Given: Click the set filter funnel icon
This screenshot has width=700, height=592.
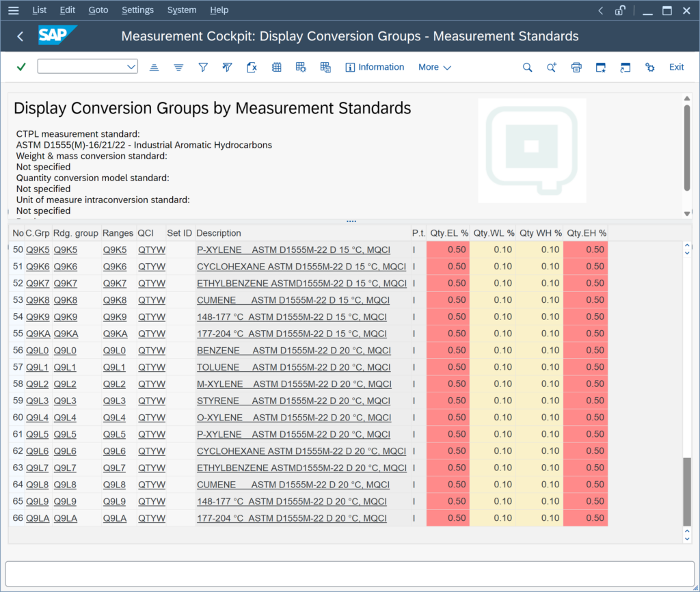Looking at the screenshot, I should [x=203, y=68].
